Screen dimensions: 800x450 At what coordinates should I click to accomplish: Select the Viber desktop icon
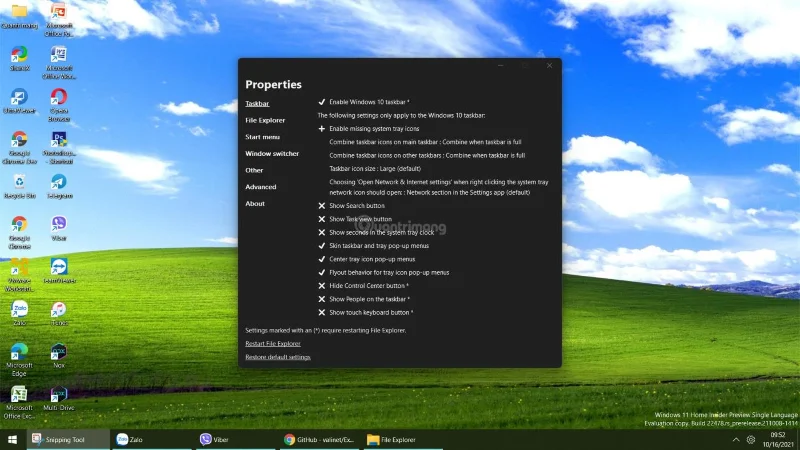point(59,228)
